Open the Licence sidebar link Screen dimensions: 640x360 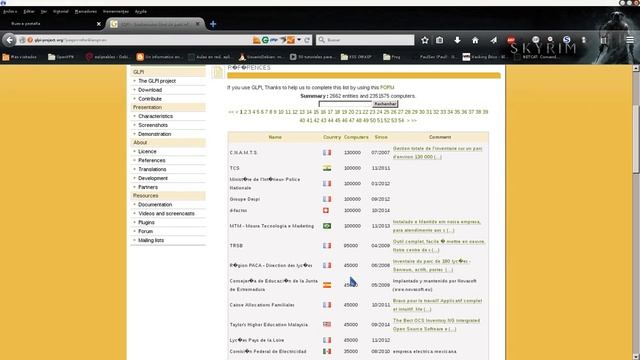tap(147, 151)
